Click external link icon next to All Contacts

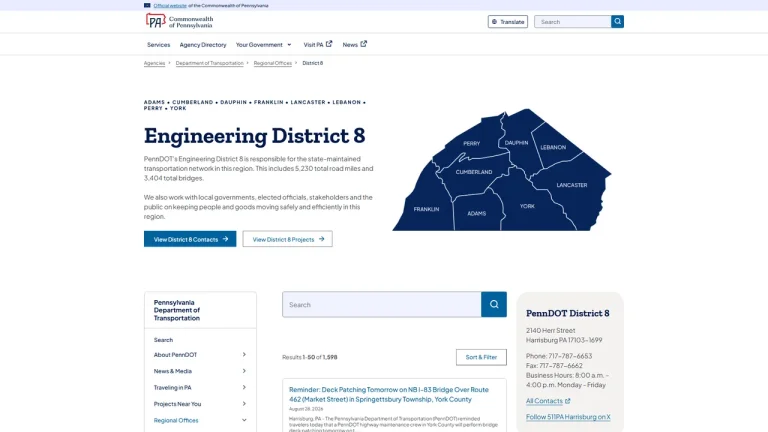pos(568,401)
